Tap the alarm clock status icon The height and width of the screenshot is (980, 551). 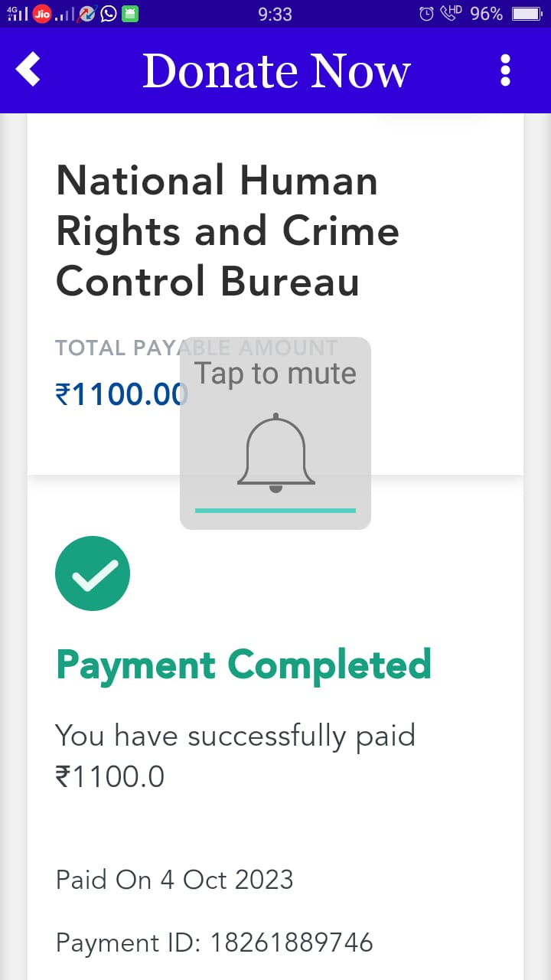point(427,14)
